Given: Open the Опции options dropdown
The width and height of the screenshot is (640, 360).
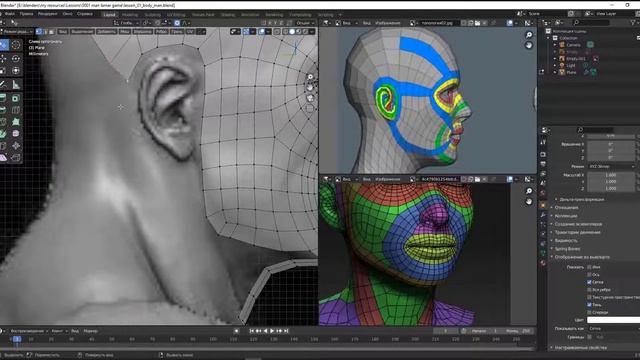Looking at the screenshot, I should (x=304, y=23).
